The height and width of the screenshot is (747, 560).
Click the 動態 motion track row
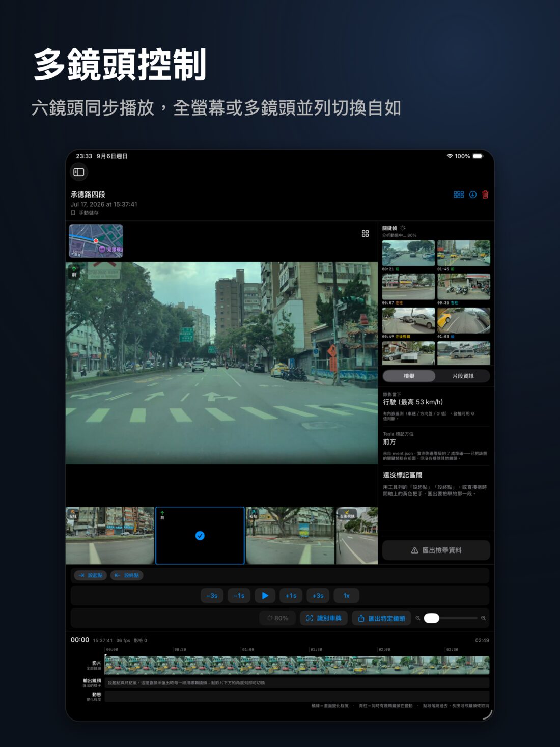297,697
